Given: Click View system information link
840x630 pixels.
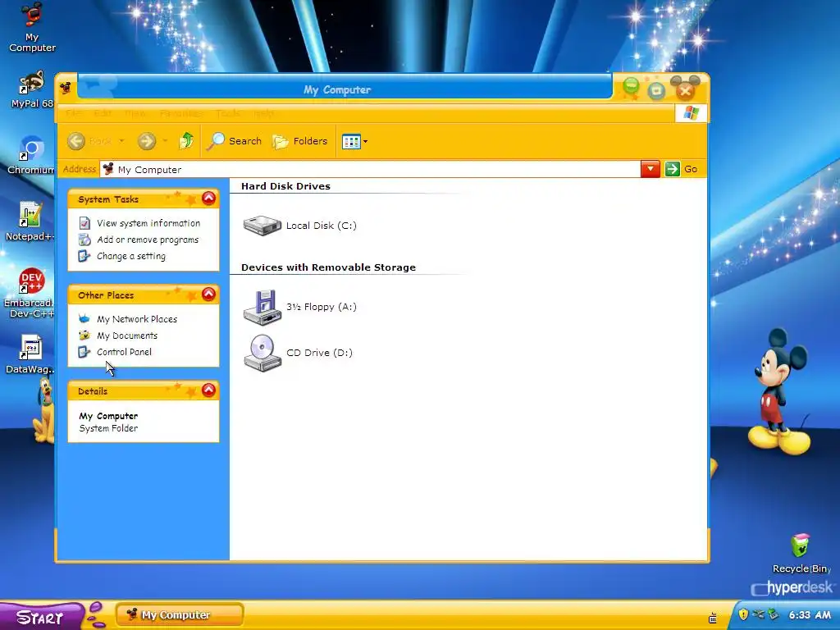Looking at the screenshot, I should point(148,223).
